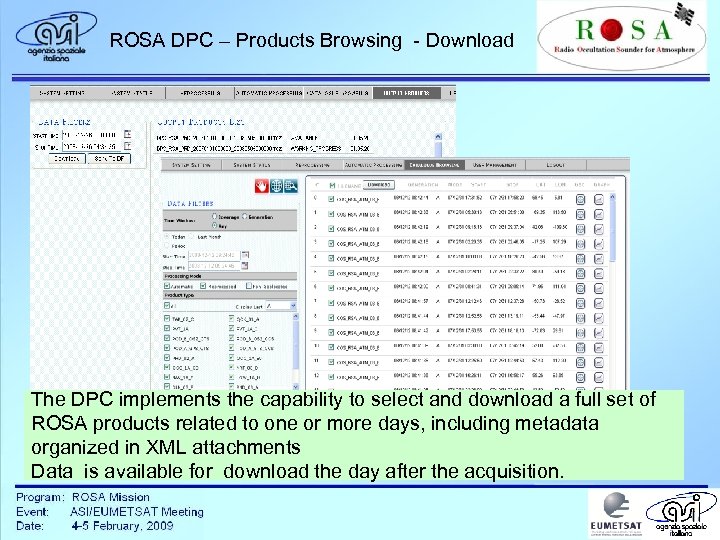This screenshot has width=720, height=540.
Task: Open the Catalogue Browsing tab in the front window
Action: pyautogui.click(x=434, y=165)
